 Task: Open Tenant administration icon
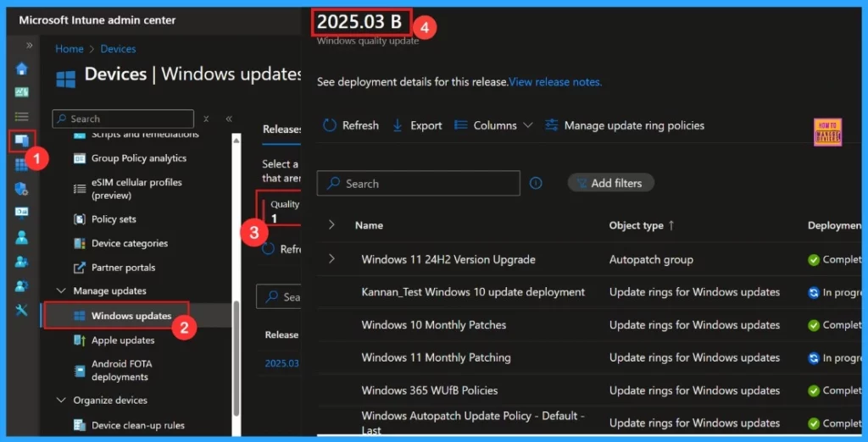[21, 286]
